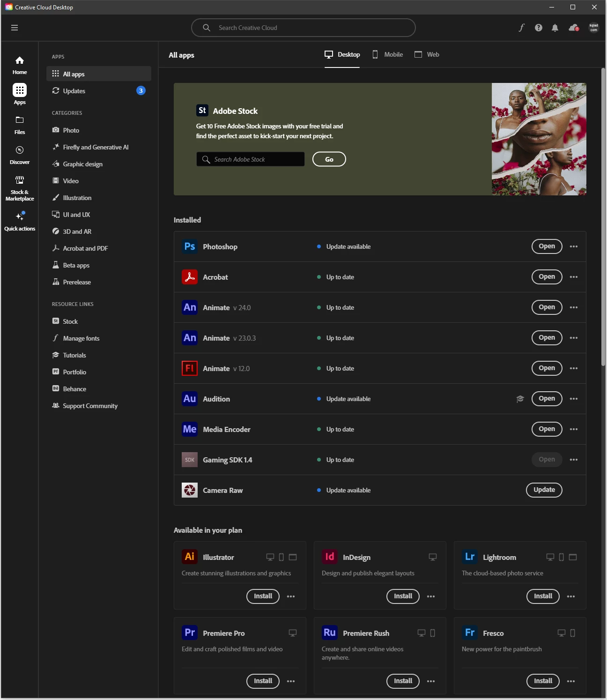This screenshot has height=700, width=607.
Task: Click the Media Encoder app icon
Action: point(190,429)
